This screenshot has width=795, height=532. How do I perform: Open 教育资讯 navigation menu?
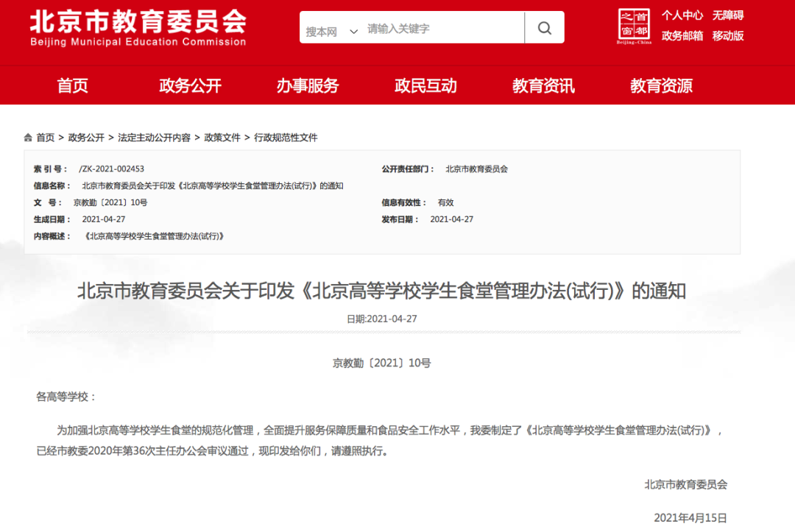543,85
